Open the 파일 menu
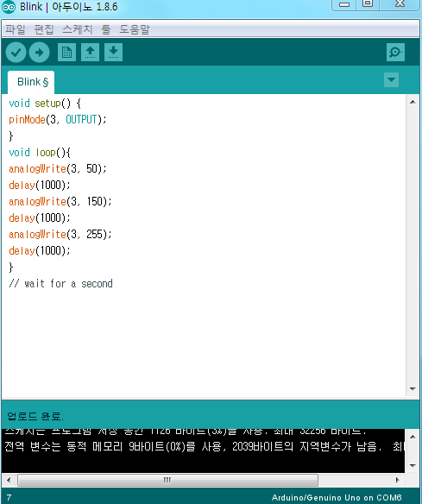Screen dimensions: 422x504 click(x=16, y=29)
